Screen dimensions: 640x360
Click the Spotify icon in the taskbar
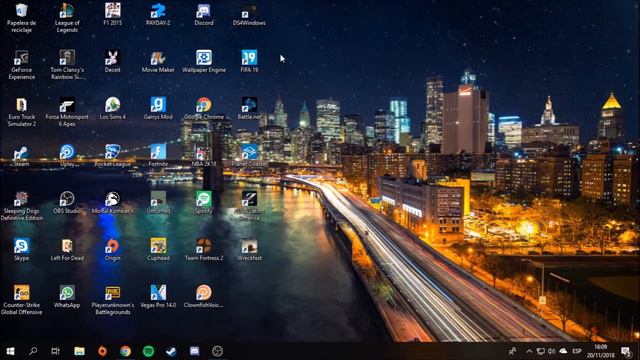[149, 351]
